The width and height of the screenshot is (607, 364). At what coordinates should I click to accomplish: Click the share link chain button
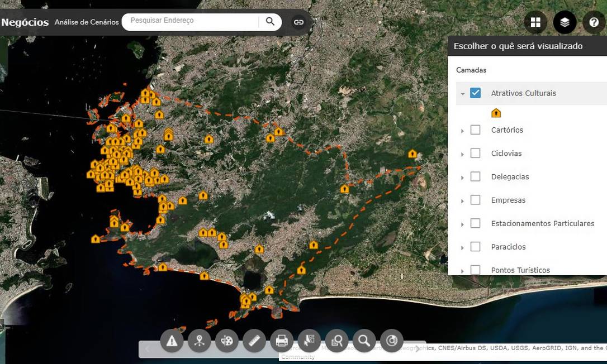click(299, 22)
